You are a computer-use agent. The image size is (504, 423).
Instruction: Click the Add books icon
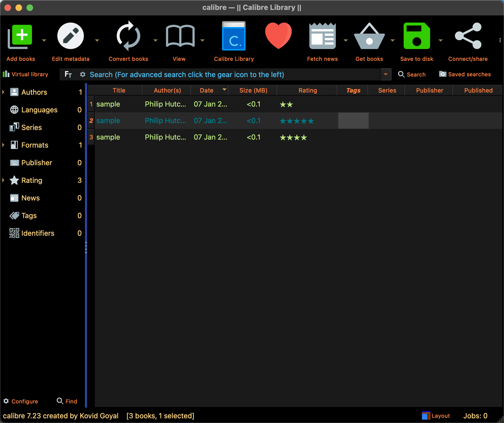coord(20,37)
